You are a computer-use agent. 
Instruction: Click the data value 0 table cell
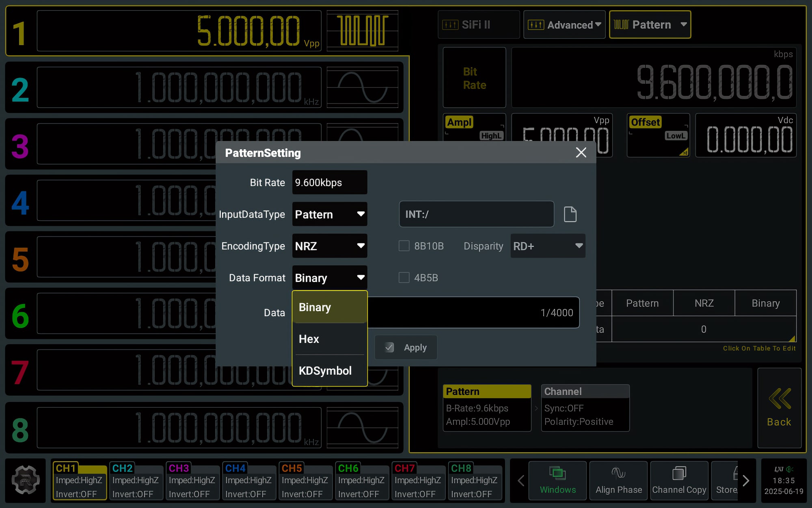click(704, 329)
